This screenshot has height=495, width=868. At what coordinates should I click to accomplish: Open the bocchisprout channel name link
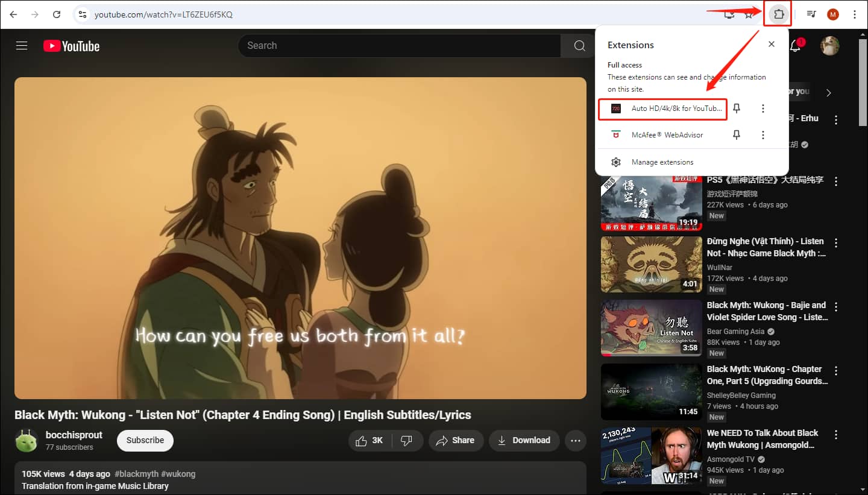click(x=74, y=435)
